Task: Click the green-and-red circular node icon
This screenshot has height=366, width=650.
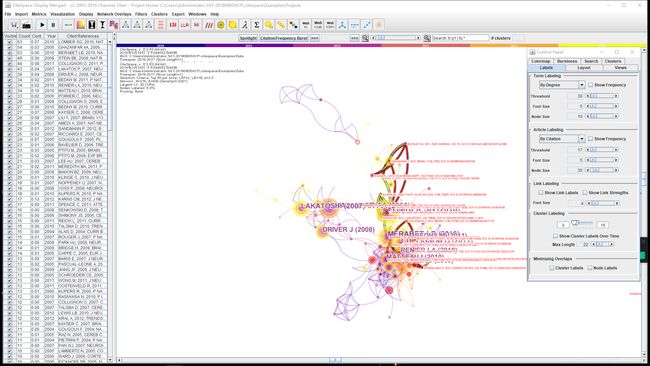Action: (x=221, y=25)
